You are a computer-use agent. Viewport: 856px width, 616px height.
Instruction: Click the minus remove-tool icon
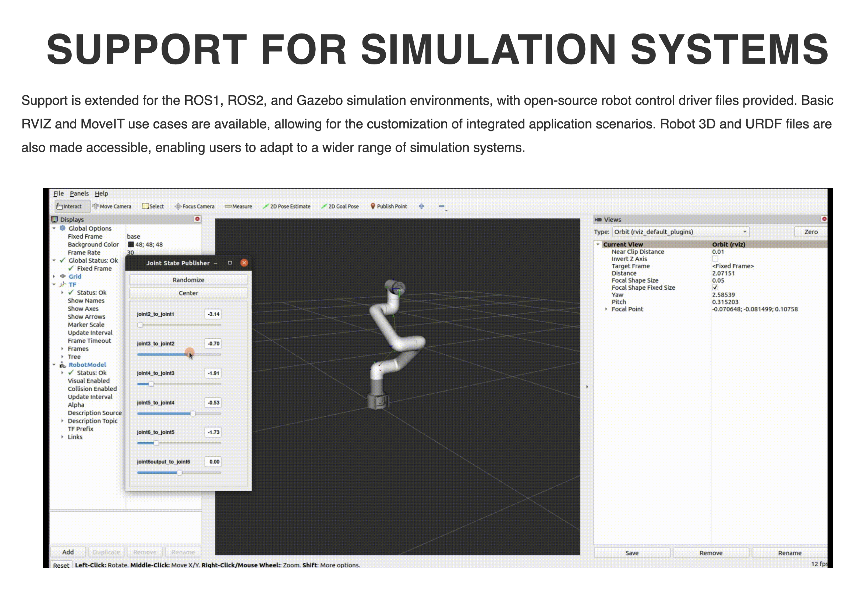point(442,206)
